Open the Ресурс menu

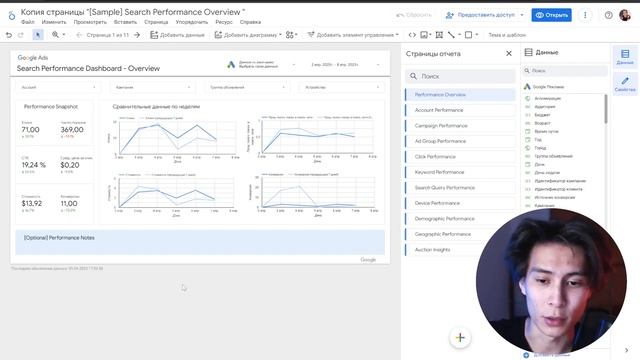(224, 22)
